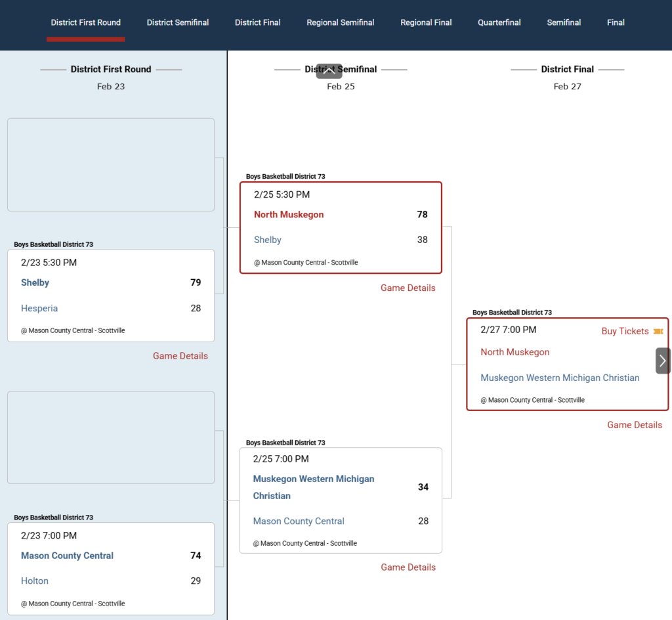Click the ticket icon beside Buy Tickets
The height and width of the screenshot is (620, 672).
click(x=658, y=332)
